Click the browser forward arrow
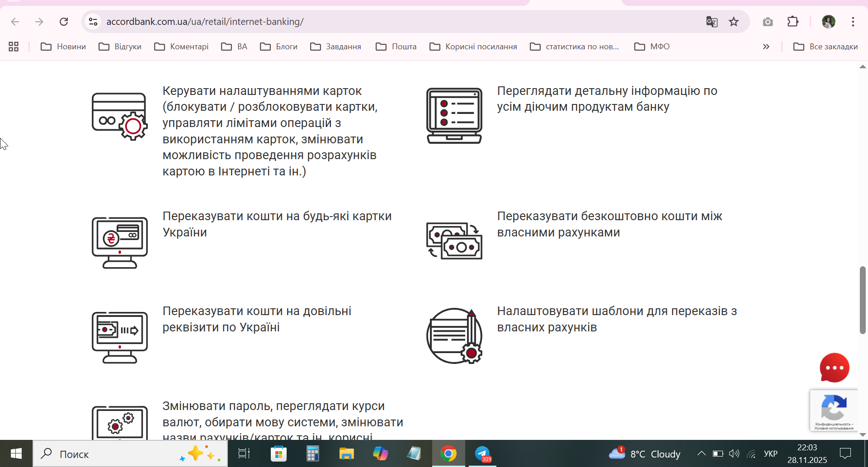The width and height of the screenshot is (868, 467). pyautogui.click(x=39, y=22)
